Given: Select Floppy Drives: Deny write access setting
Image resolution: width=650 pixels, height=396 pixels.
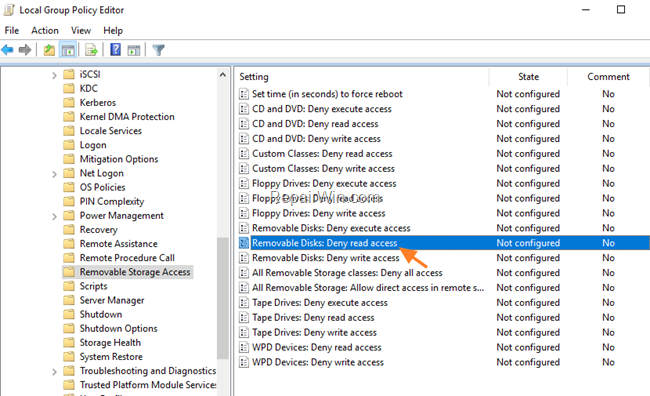Looking at the screenshot, I should [x=318, y=214].
